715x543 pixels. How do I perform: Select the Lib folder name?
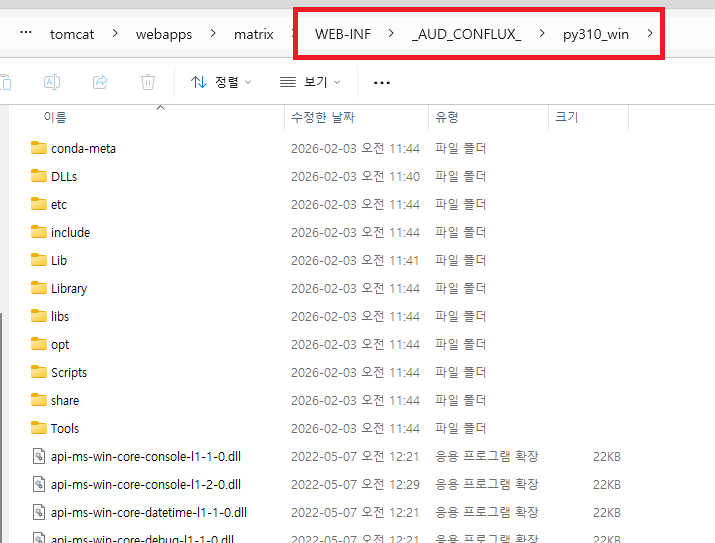point(59,260)
